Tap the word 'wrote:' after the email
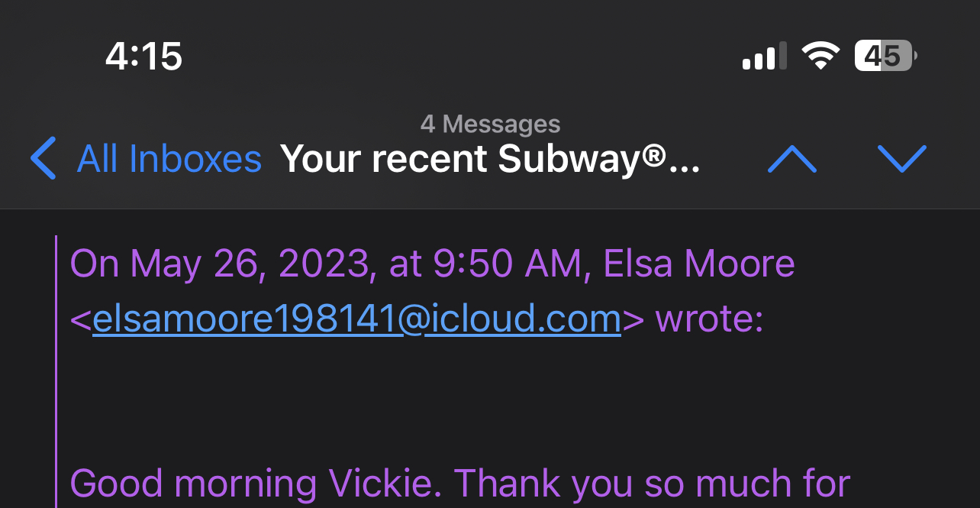 [x=709, y=319]
